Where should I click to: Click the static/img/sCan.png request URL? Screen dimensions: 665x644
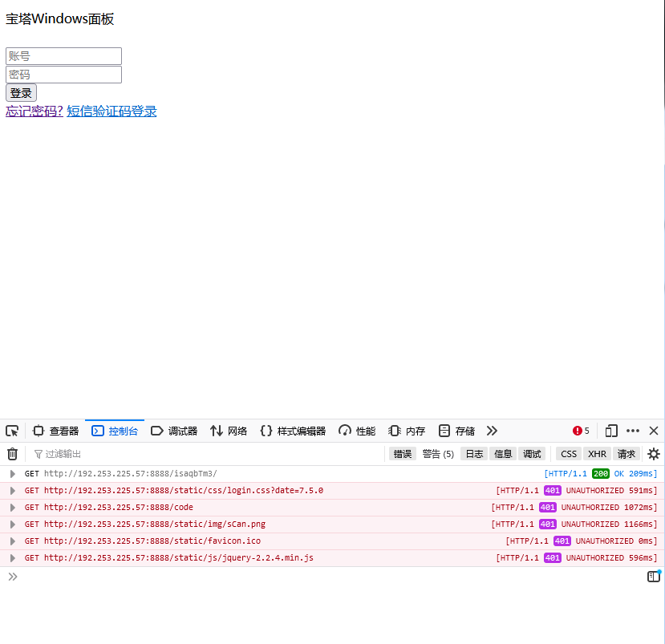click(x=155, y=525)
